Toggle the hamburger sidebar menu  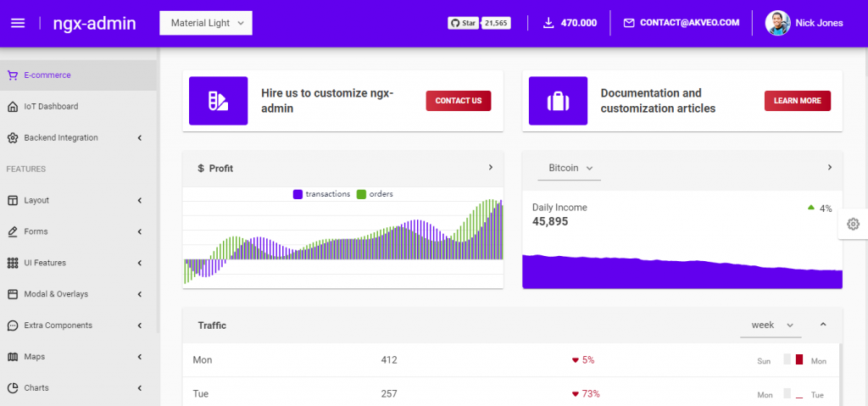tap(18, 23)
